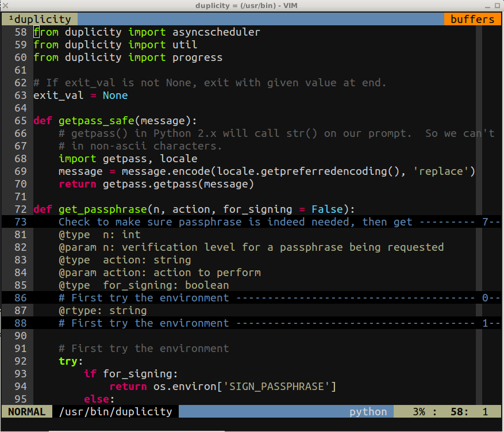Select the None keyword on line 63
Viewport: 504px width, 432px height.
[115, 95]
